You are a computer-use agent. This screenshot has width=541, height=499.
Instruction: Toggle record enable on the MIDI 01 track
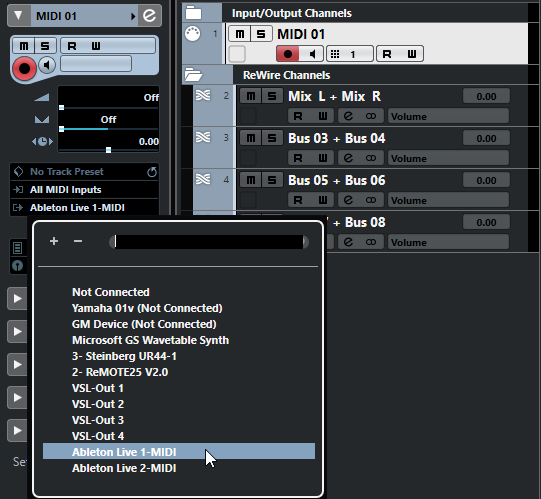click(x=288, y=54)
